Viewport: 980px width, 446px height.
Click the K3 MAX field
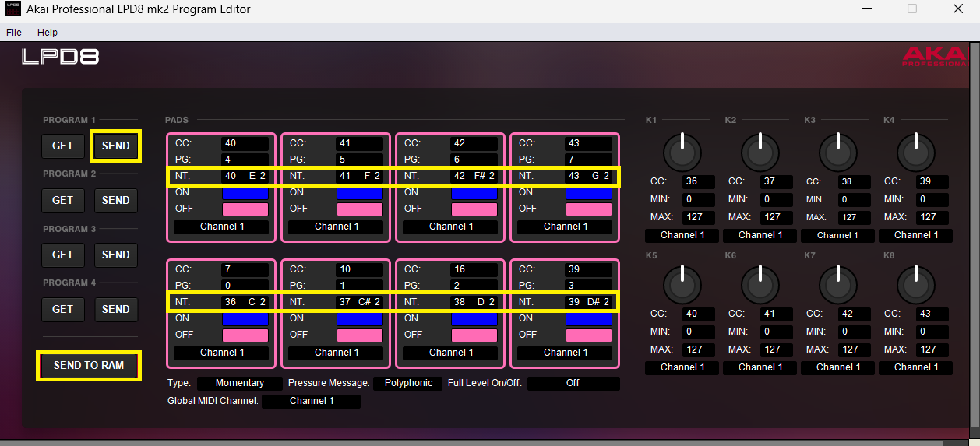855,217
